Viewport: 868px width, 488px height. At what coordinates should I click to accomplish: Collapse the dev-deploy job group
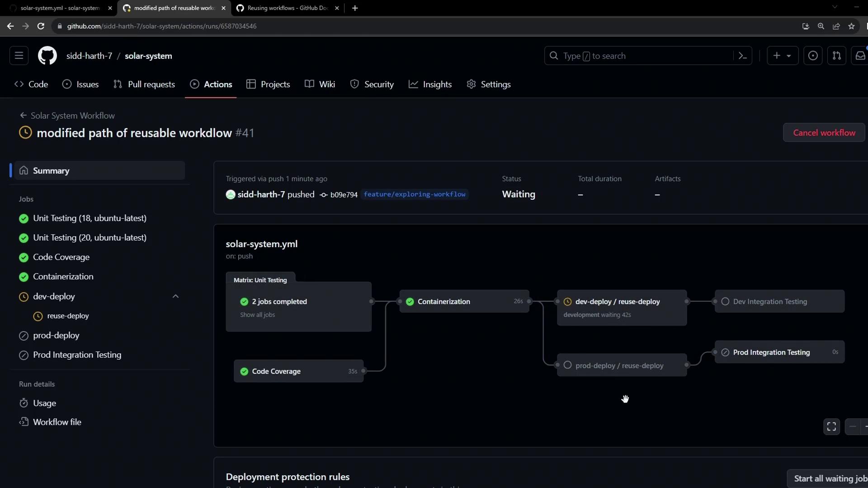click(x=175, y=296)
